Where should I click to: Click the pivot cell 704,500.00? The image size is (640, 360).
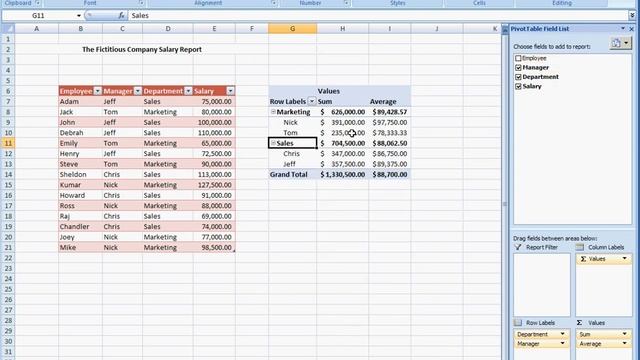[342, 143]
